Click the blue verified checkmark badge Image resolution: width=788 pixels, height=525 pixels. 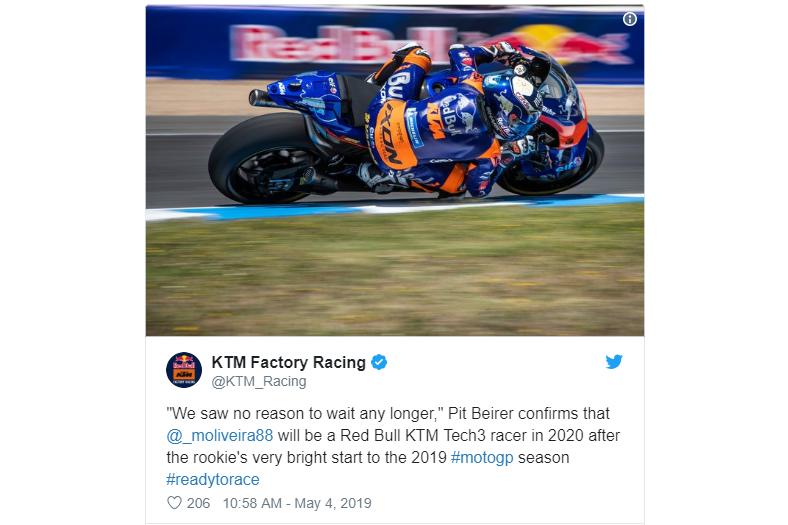tap(379, 362)
